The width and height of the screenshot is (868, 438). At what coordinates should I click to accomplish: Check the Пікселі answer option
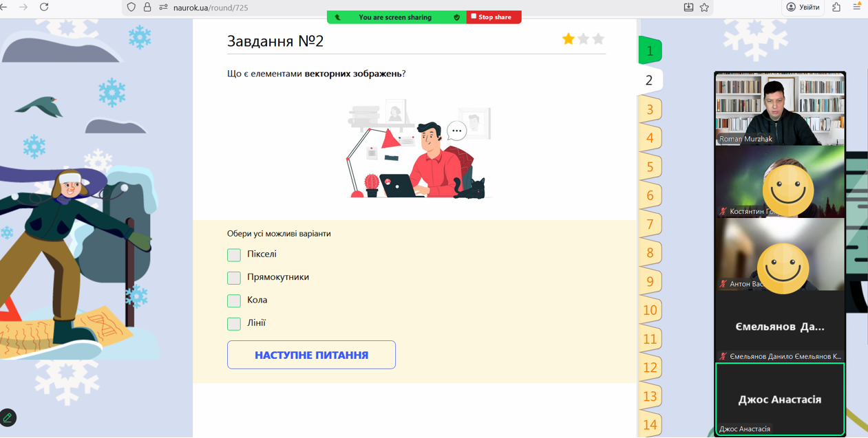234,255
